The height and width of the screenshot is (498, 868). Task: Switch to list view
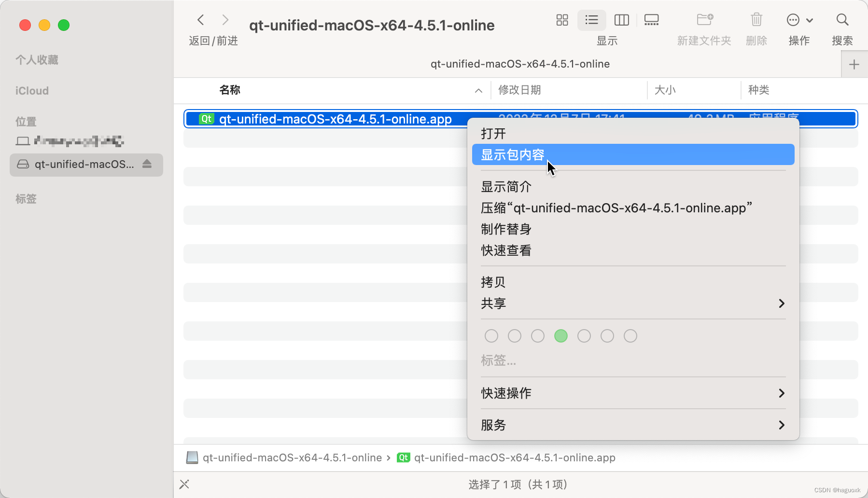pyautogui.click(x=591, y=20)
